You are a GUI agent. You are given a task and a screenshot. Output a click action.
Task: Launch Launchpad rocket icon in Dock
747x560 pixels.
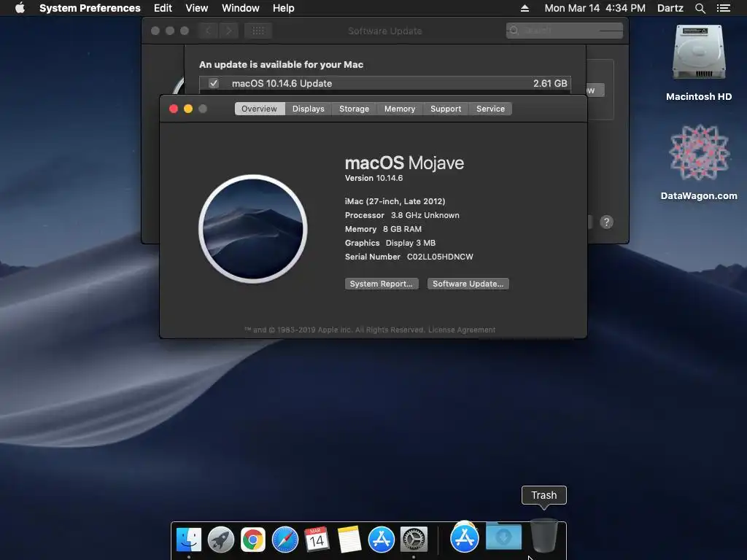220,540
